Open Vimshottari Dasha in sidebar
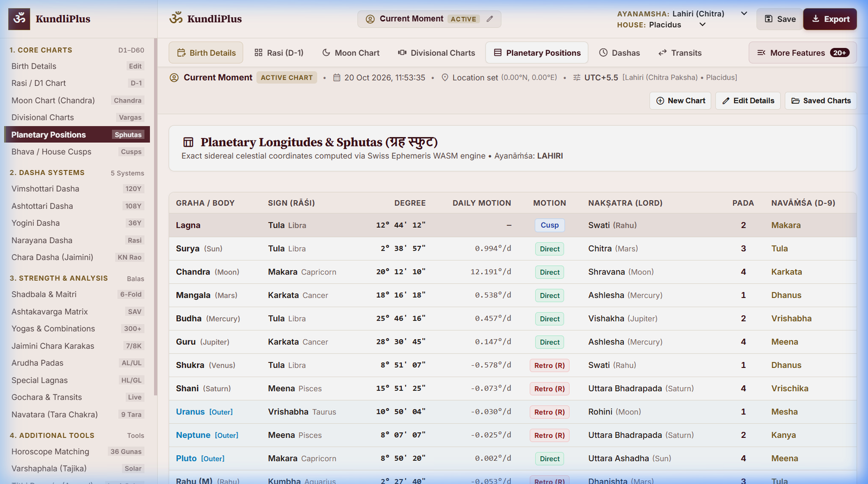Viewport: 868px width, 484px height. coord(77,189)
